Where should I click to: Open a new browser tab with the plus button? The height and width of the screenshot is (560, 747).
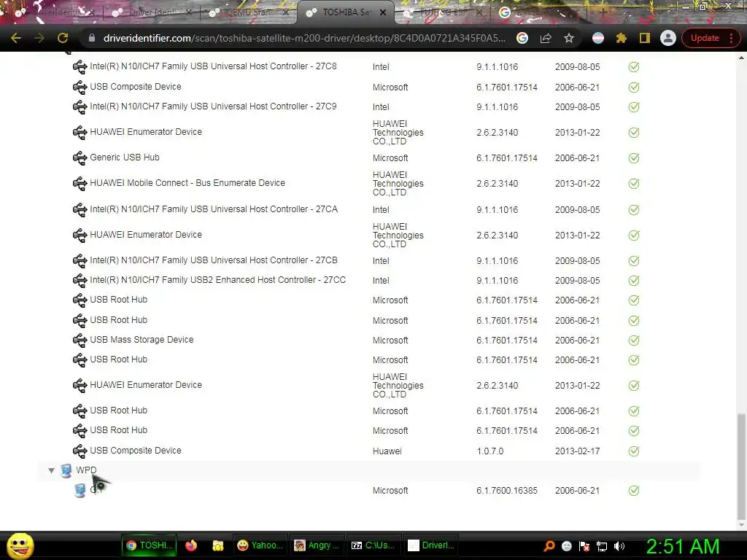click(x=603, y=12)
